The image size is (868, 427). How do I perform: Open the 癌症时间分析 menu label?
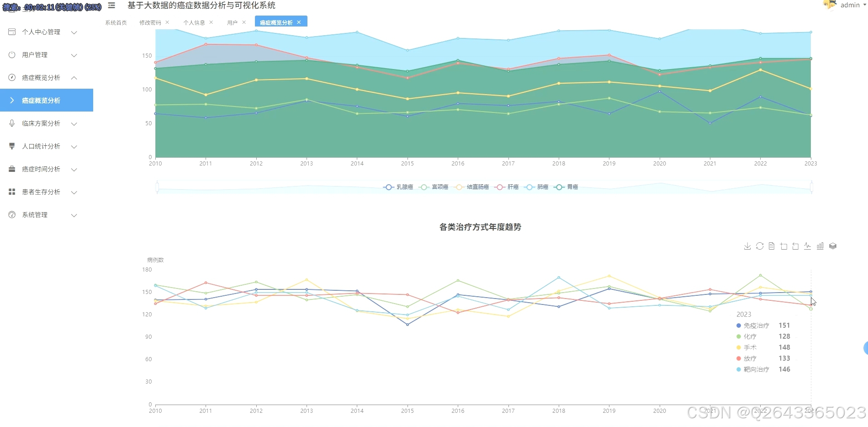pyautogui.click(x=41, y=169)
